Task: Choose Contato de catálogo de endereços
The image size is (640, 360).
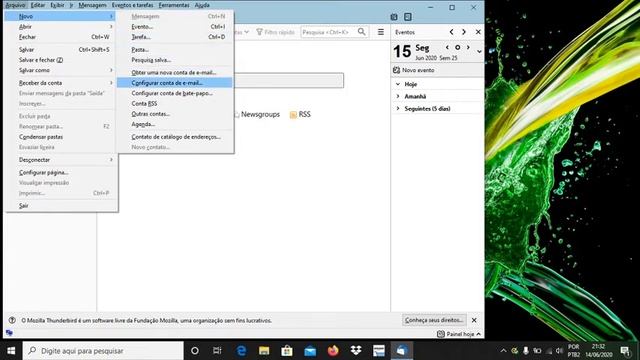Action: tap(175, 137)
